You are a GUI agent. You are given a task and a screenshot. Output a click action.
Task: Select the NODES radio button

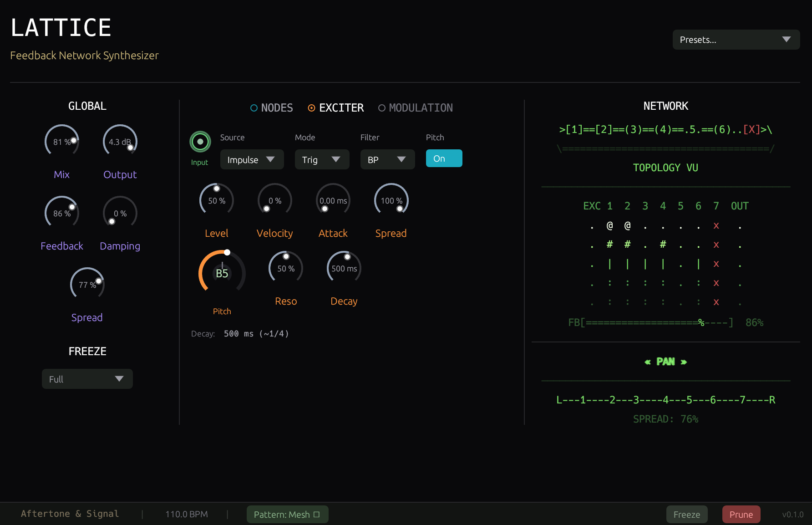[271, 107]
